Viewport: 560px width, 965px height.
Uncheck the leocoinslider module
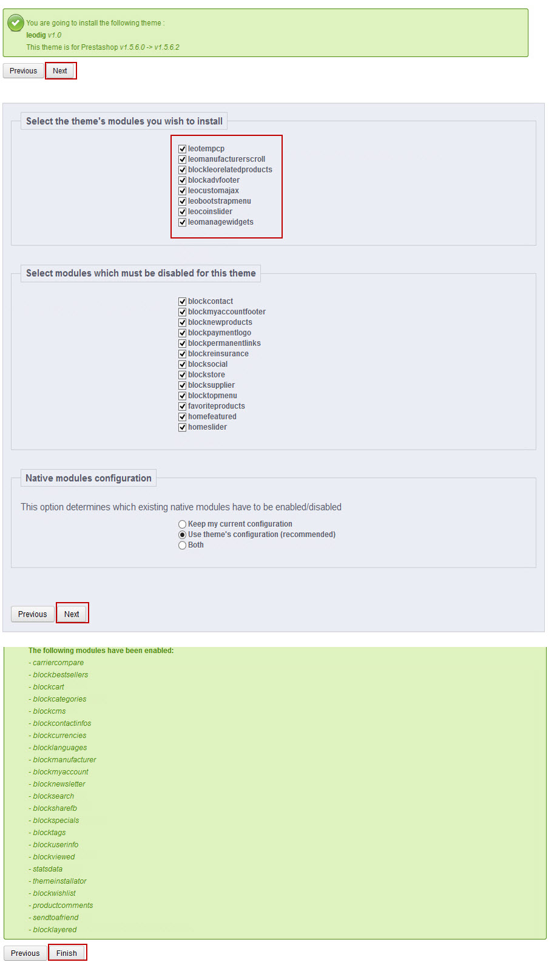click(182, 212)
